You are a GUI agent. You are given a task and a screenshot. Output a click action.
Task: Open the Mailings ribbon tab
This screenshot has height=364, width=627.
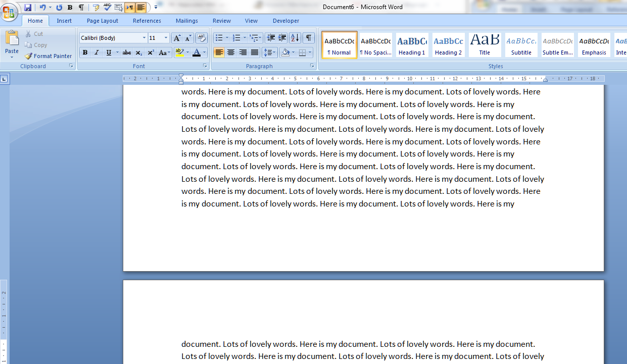(x=187, y=21)
